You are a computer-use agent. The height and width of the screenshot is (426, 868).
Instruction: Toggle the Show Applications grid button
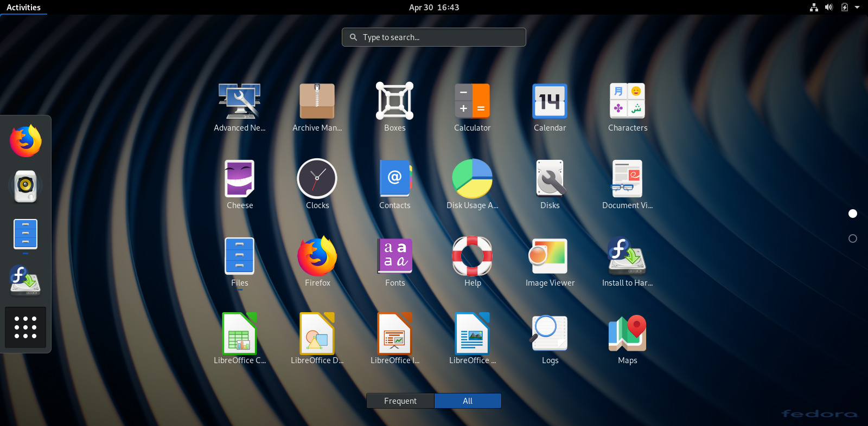(25, 327)
